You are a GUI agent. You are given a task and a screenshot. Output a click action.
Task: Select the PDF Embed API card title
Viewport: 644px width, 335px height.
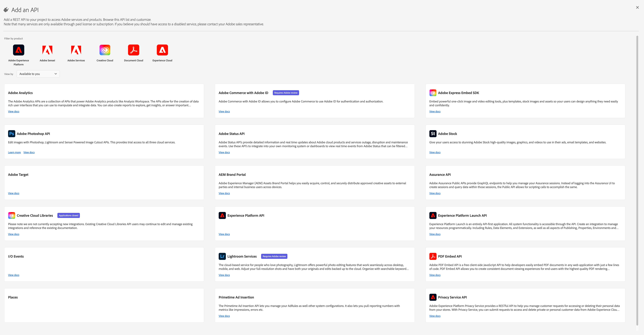point(450,256)
